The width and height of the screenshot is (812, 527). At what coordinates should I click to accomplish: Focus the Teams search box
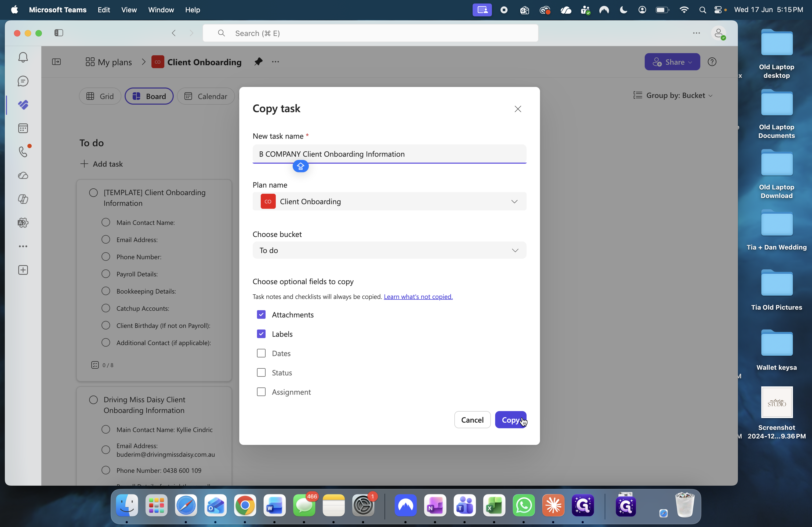tap(370, 33)
